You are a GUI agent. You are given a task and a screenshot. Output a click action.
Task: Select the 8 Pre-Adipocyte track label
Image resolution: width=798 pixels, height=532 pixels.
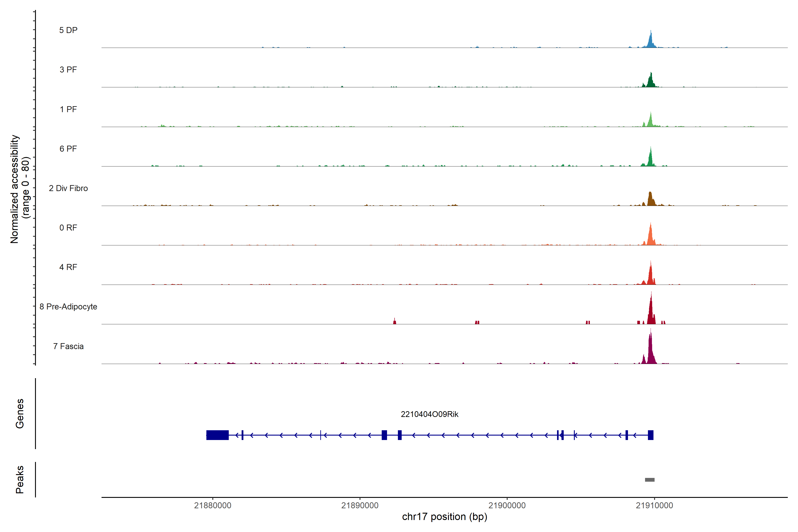tap(68, 307)
